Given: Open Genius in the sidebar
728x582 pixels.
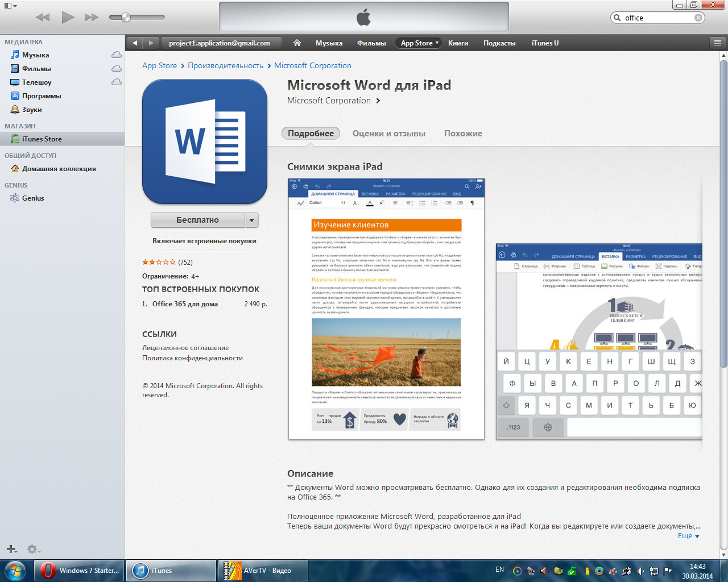Looking at the screenshot, I should [33, 198].
